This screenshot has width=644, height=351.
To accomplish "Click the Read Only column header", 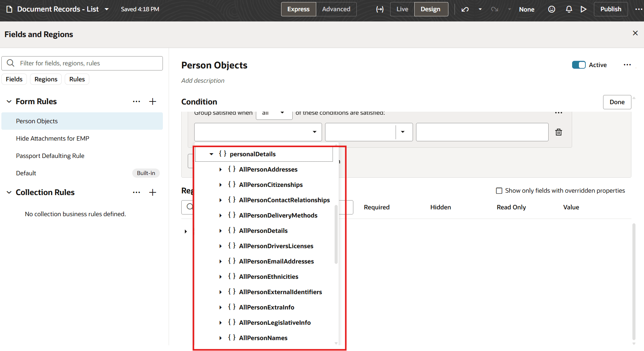I will pos(511,207).
